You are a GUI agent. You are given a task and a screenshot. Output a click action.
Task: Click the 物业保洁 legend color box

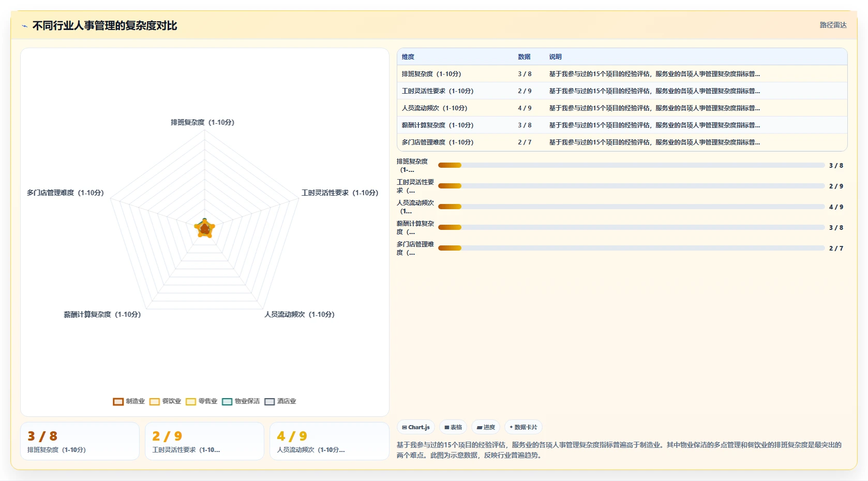(x=227, y=402)
